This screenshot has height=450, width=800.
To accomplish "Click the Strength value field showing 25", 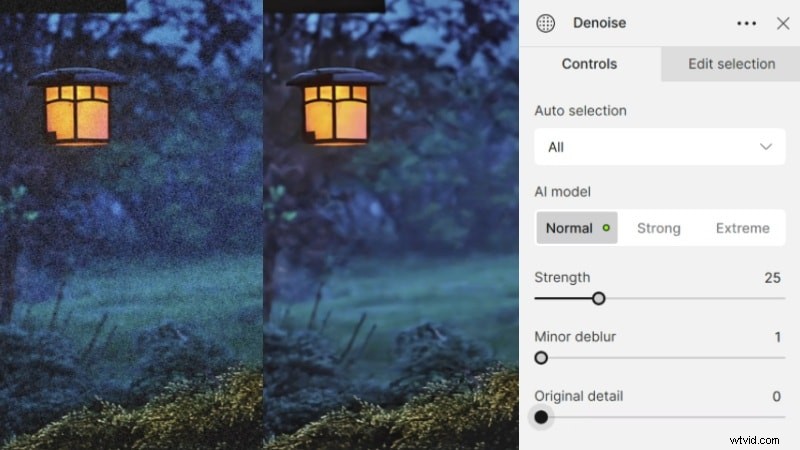I will (x=771, y=278).
